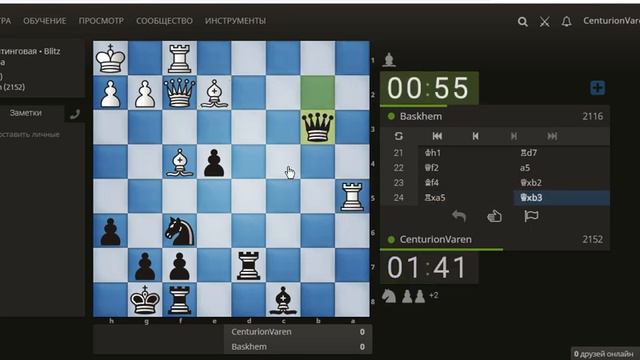Click the phone icon next to Заметки
The image size is (640, 360).
coord(75,114)
